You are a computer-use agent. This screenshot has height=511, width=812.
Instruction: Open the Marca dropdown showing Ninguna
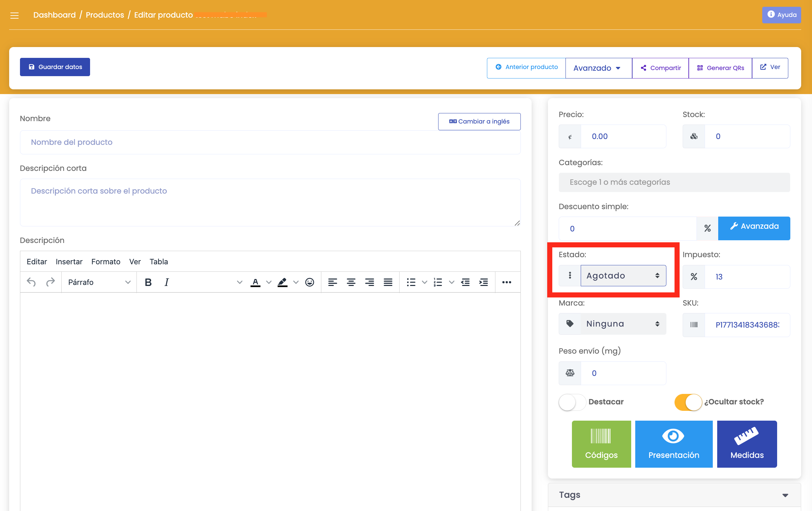point(623,324)
